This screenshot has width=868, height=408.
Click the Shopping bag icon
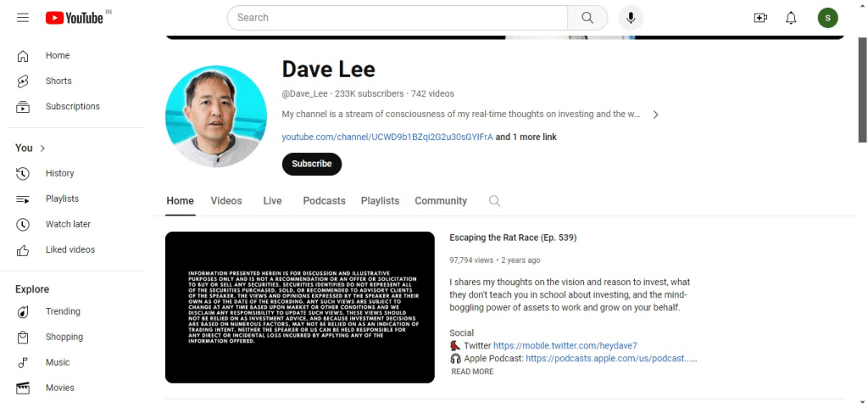point(23,337)
